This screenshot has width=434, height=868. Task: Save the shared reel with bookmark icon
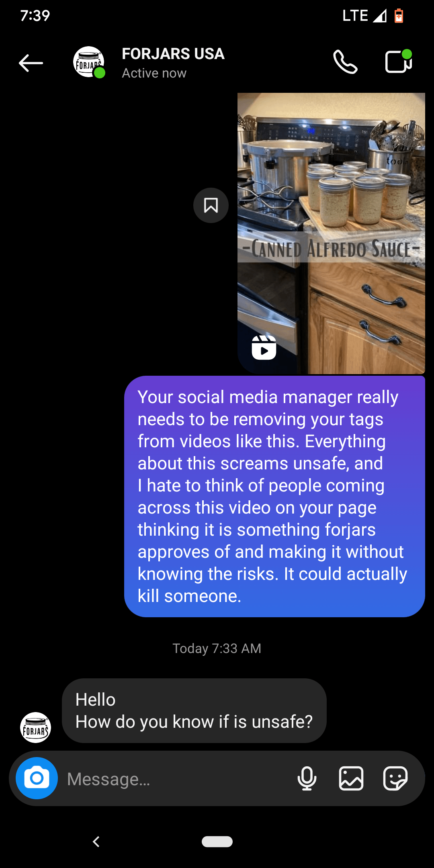coord(211,205)
